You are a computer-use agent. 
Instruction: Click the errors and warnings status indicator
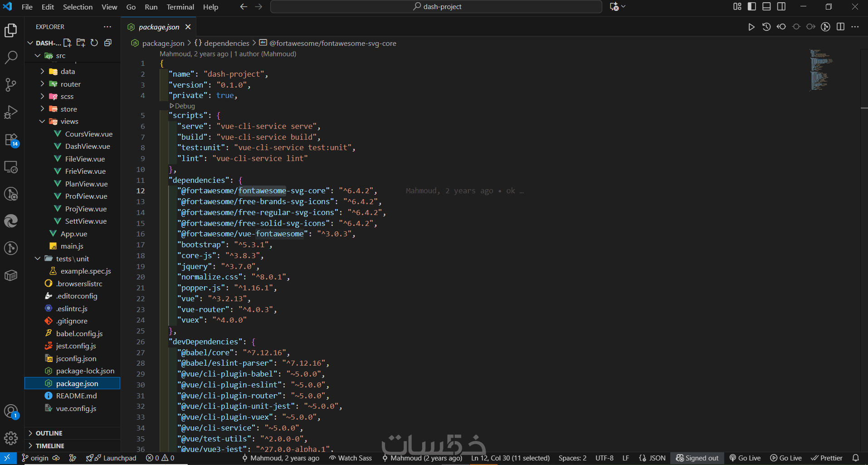[x=160, y=458]
